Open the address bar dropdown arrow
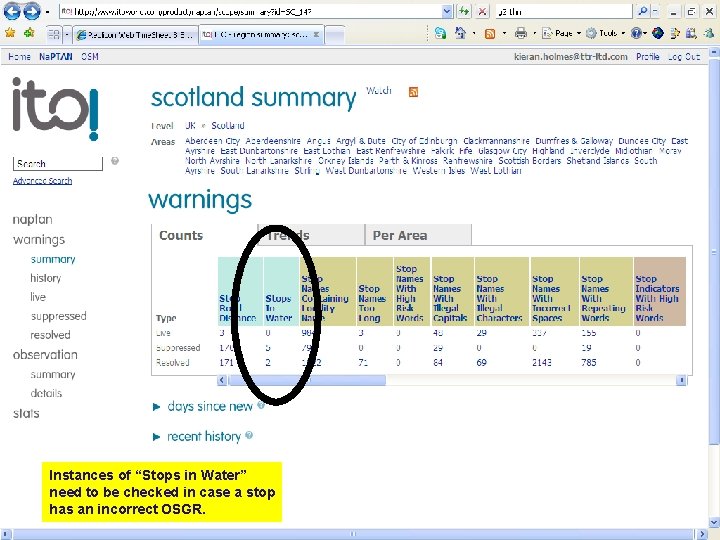This screenshot has height=540, width=720. tap(447, 11)
